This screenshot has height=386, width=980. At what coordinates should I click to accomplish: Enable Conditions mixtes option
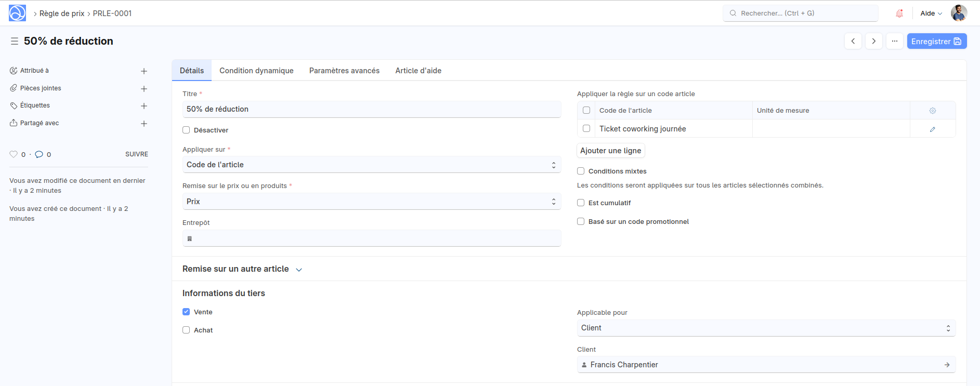pyautogui.click(x=581, y=171)
